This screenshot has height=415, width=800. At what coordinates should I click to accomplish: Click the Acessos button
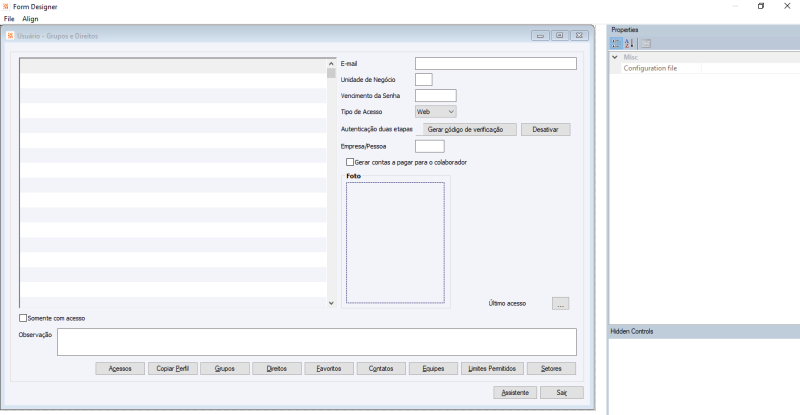click(120, 369)
